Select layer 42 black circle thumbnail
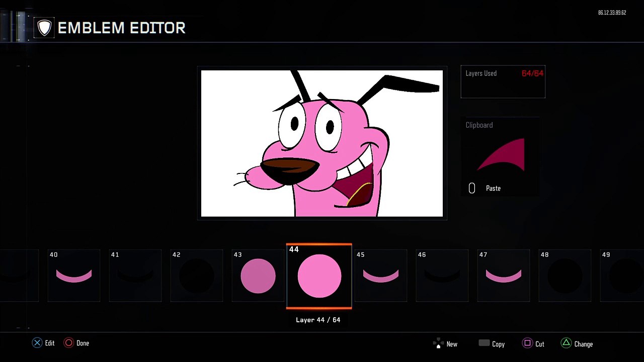Viewport: 644px width, 362px height. click(197, 276)
